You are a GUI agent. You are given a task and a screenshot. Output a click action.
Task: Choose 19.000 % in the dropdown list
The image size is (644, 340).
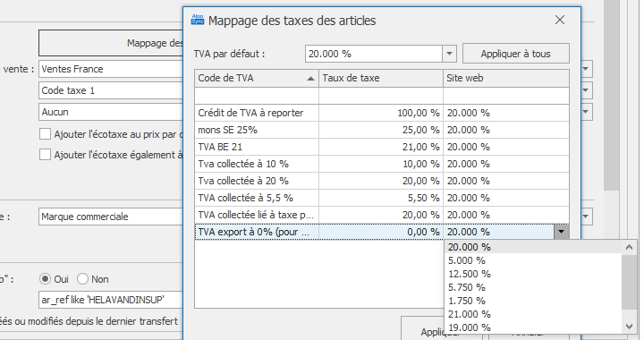[x=533, y=327]
